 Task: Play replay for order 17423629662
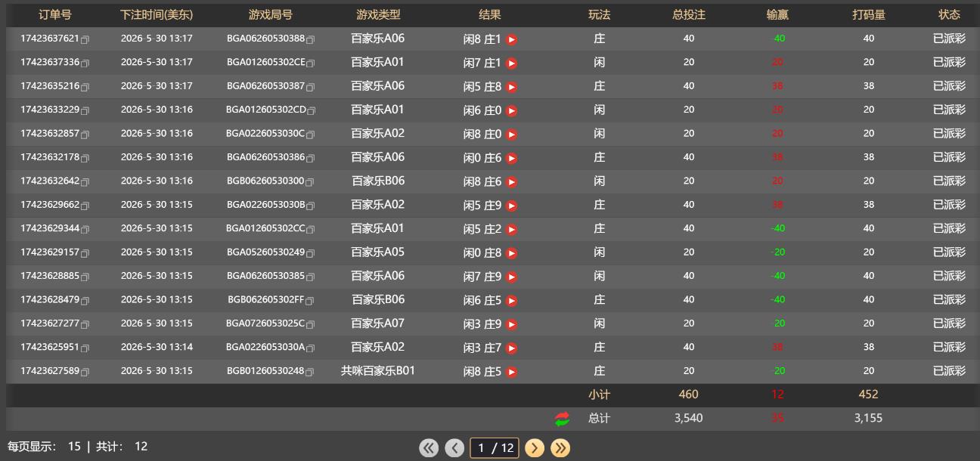pos(512,206)
